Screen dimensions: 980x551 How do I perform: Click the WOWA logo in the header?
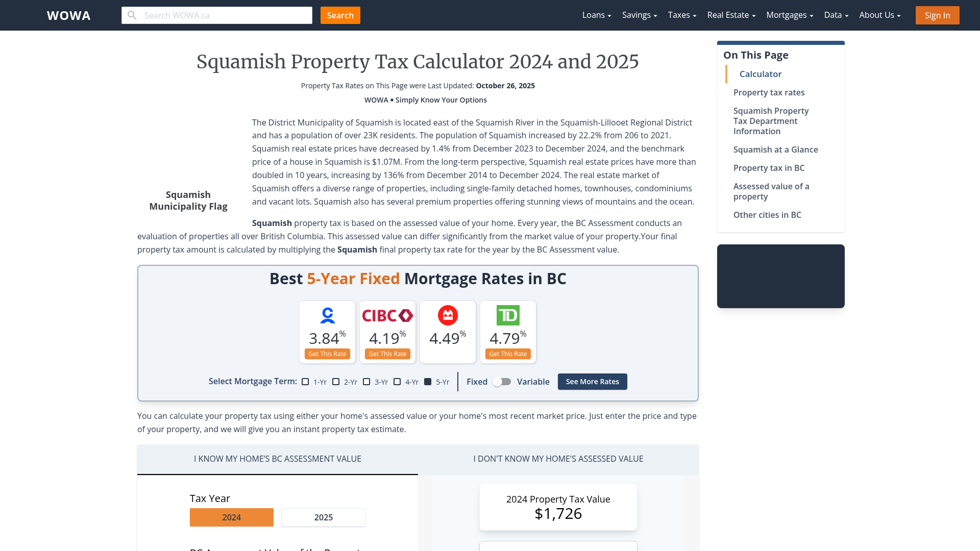68,15
